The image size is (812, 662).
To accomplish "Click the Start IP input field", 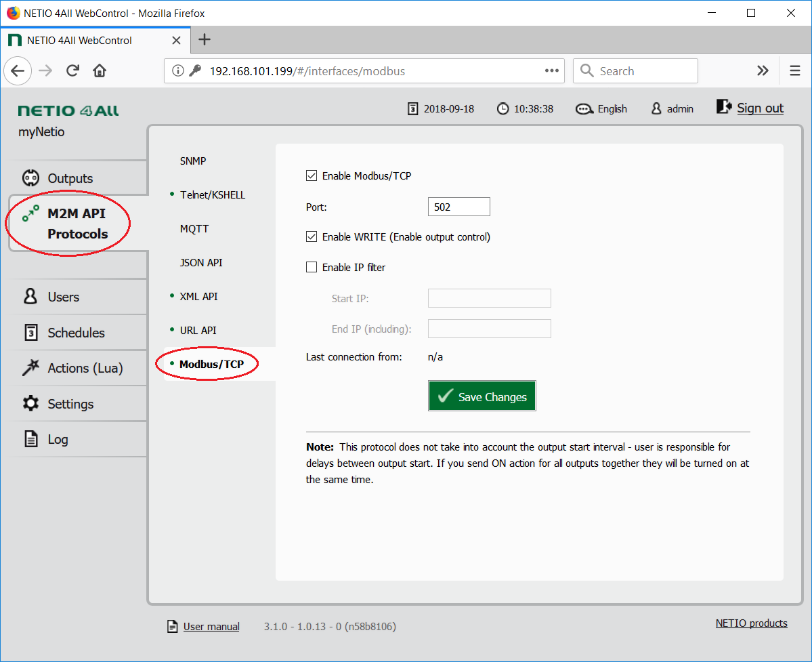I will [490, 298].
